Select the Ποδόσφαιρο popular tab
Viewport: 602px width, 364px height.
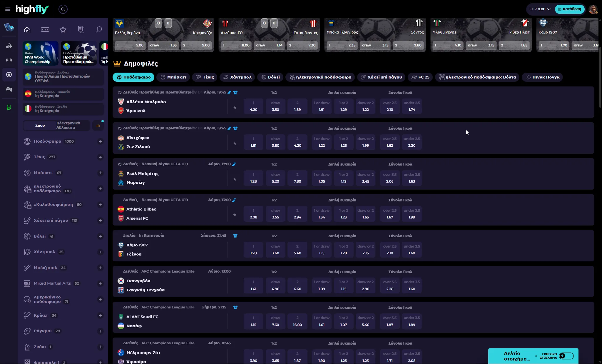[x=133, y=77]
